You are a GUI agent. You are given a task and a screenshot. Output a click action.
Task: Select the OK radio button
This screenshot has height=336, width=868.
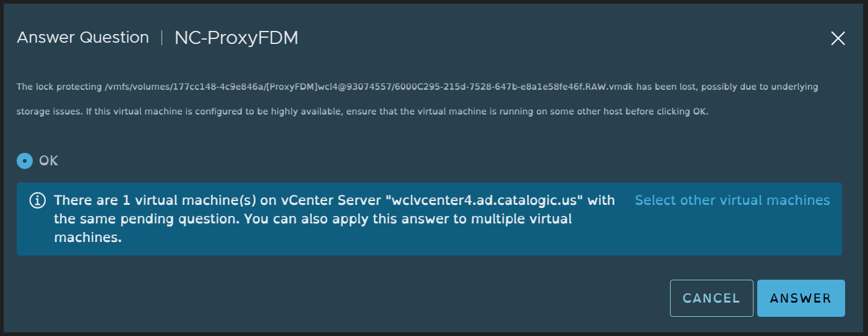point(25,161)
